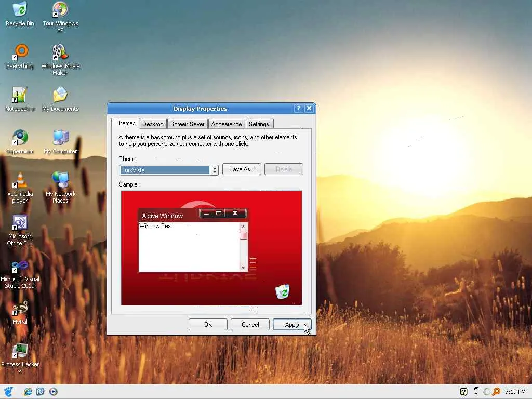Select the Microsoft Office shortcut icon
532x399 pixels.
tap(20, 230)
